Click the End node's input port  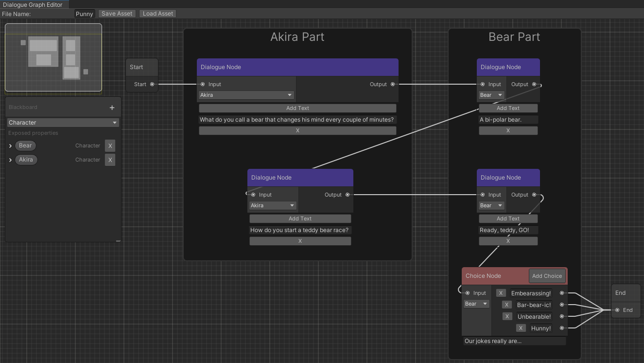point(617,309)
